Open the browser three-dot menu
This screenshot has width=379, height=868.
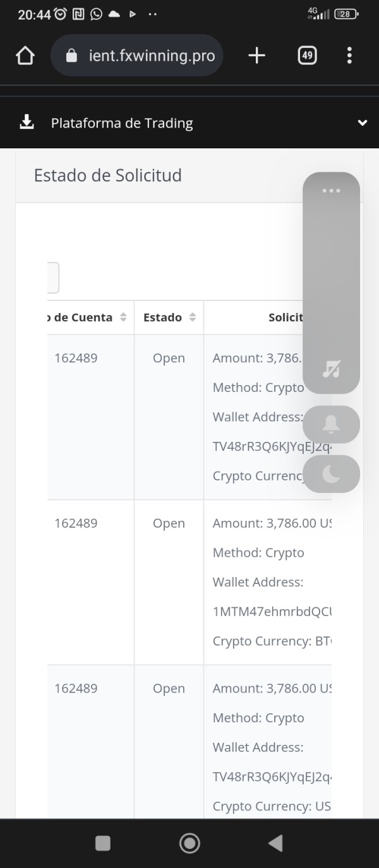[349, 56]
